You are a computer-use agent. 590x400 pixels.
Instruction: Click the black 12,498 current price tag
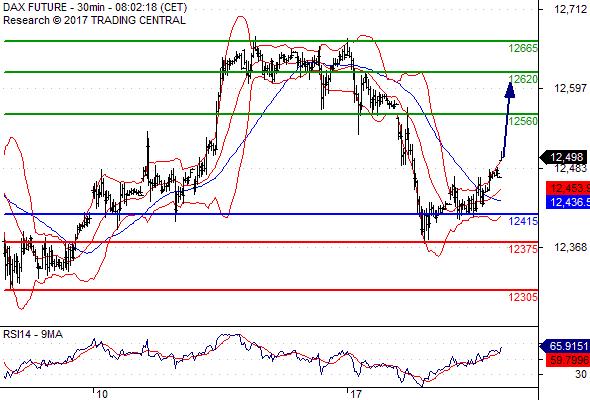coord(563,157)
